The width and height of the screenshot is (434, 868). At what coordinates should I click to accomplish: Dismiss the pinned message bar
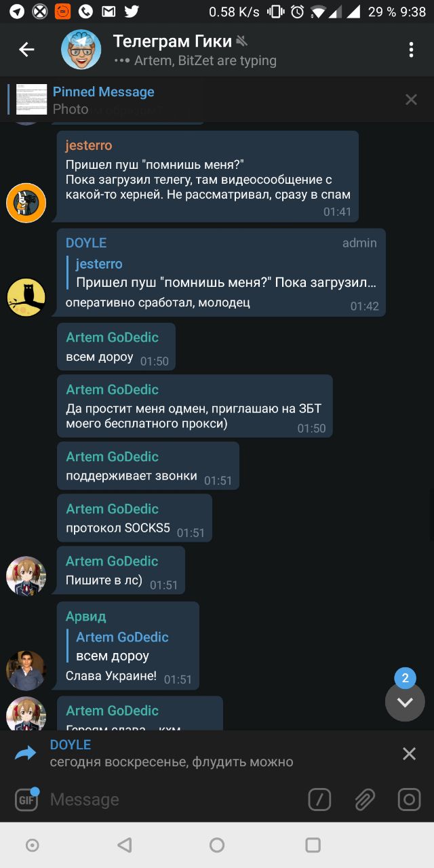tap(411, 100)
